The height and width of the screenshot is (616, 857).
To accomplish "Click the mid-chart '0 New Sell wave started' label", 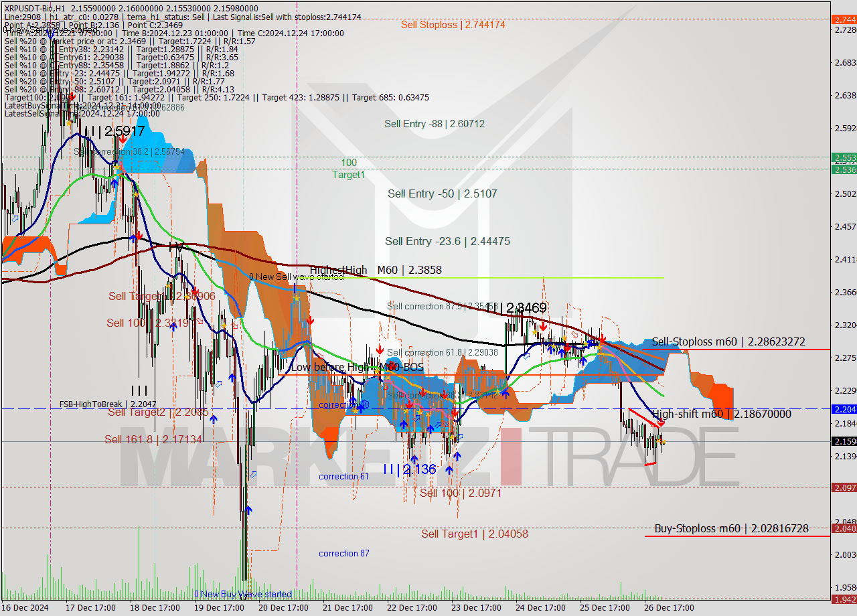I will coord(297,277).
